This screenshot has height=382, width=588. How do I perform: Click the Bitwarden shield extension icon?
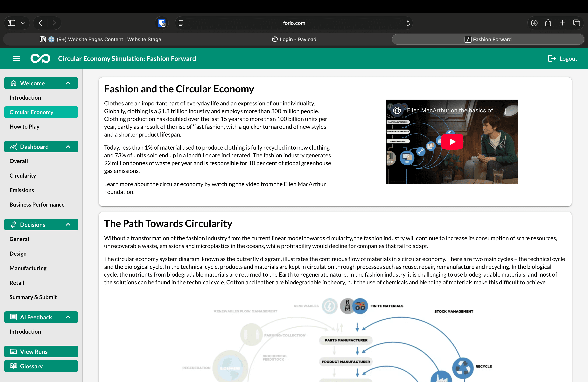(x=162, y=23)
